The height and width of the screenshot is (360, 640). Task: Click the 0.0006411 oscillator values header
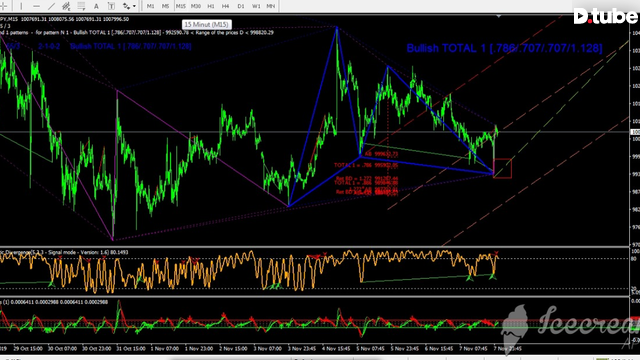coord(54,302)
